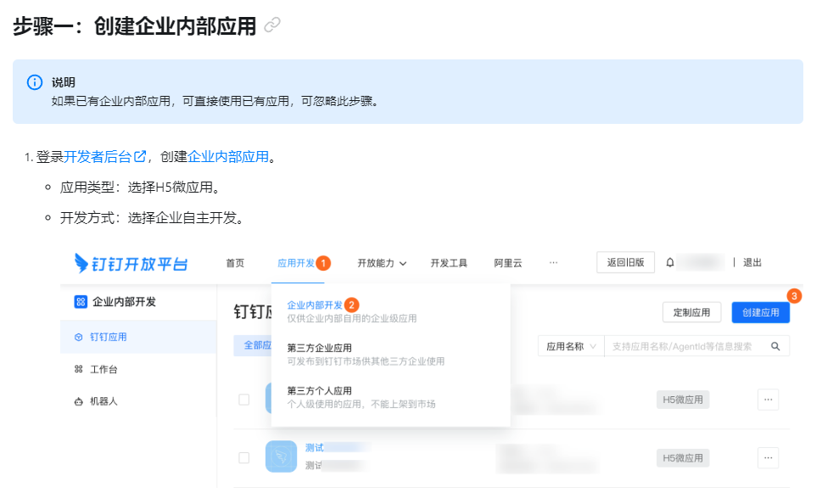822x504 pixels.
Task: Open the 应用名称 search type dropdown
Action: tap(572, 346)
